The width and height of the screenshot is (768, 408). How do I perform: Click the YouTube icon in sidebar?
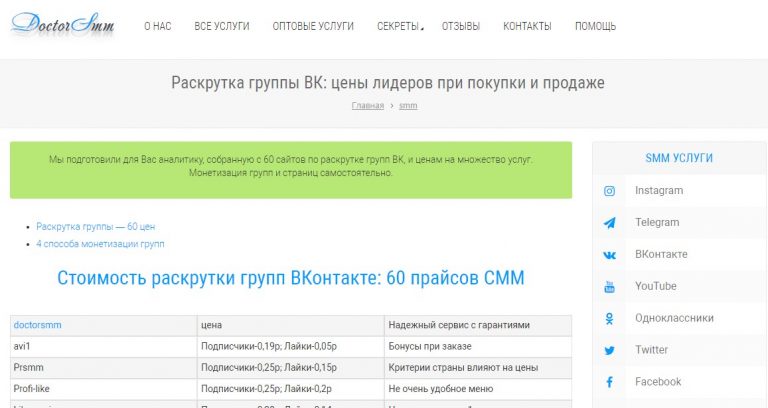[x=609, y=287]
